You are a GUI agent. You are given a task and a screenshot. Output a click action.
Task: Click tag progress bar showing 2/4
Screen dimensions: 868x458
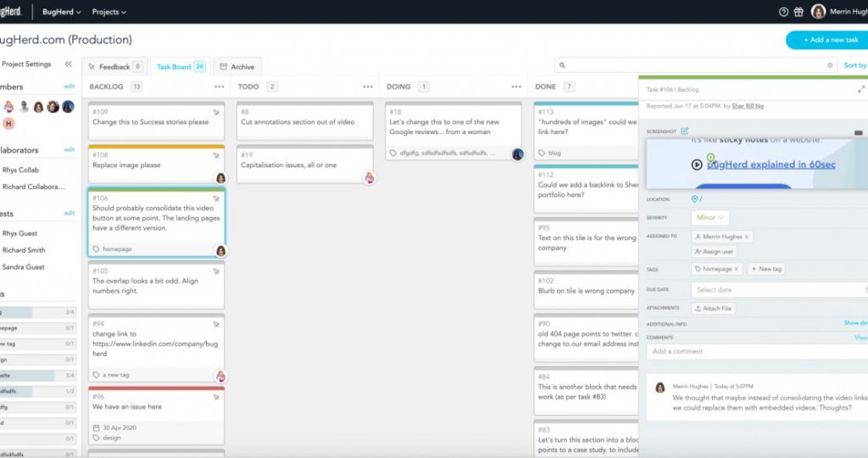click(x=37, y=312)
